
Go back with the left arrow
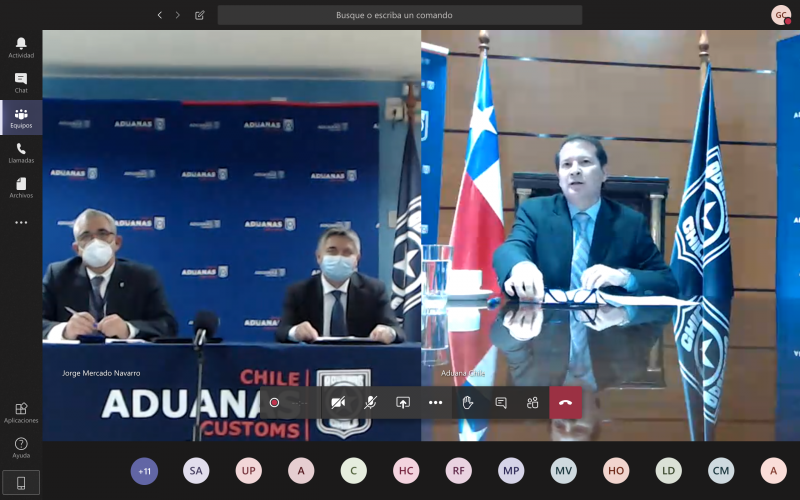[x=160, y=15]
